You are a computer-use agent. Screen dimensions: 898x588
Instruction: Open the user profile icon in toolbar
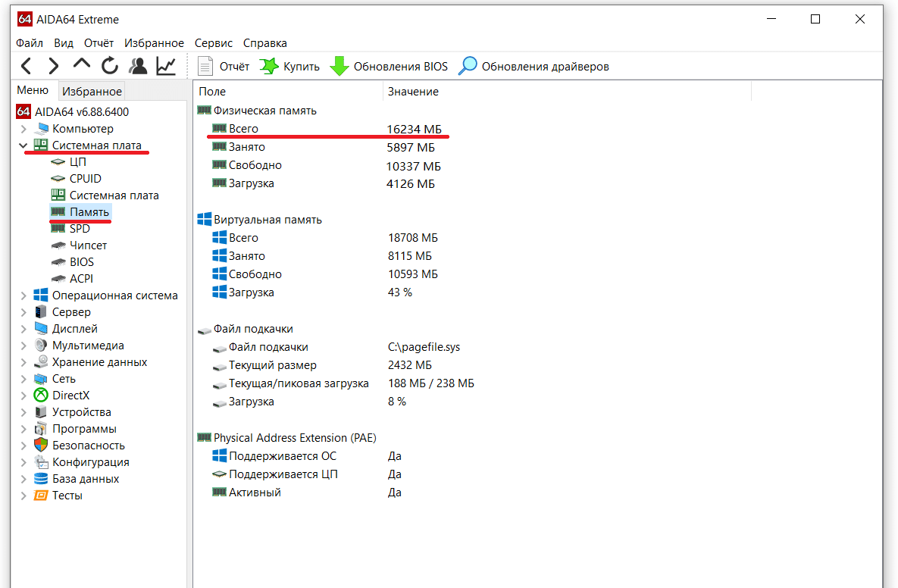click(x=138, y=67)
